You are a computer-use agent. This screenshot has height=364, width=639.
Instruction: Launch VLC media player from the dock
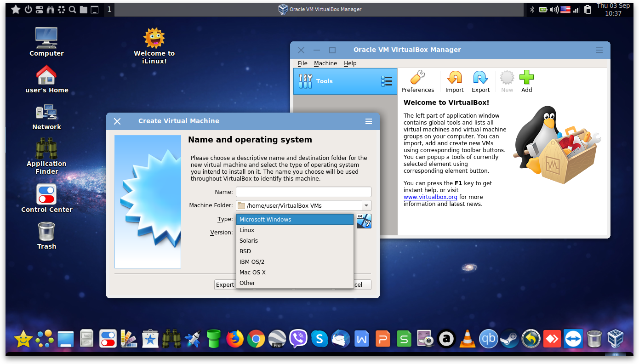468,339
